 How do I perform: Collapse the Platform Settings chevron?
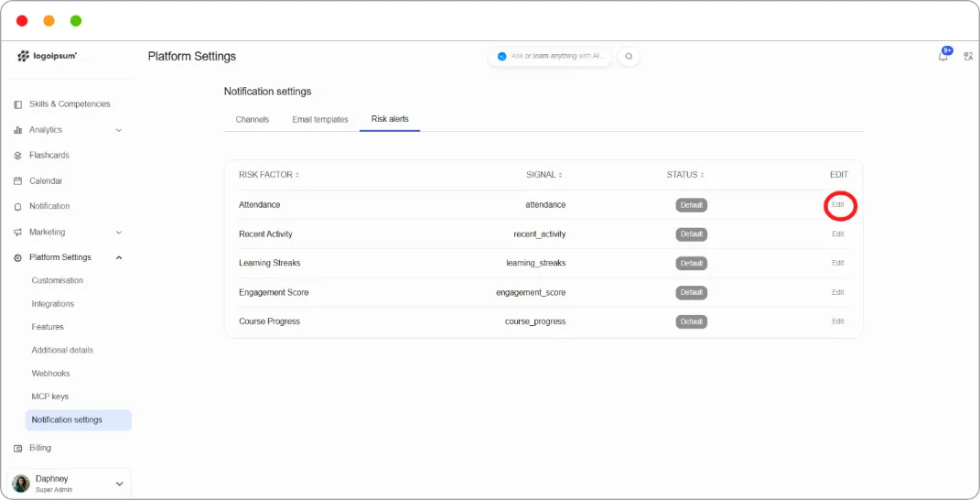click(119, 258)
